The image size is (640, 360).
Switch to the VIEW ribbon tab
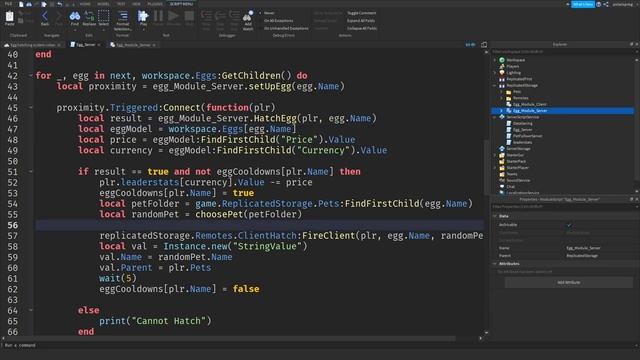click(136, 4)
